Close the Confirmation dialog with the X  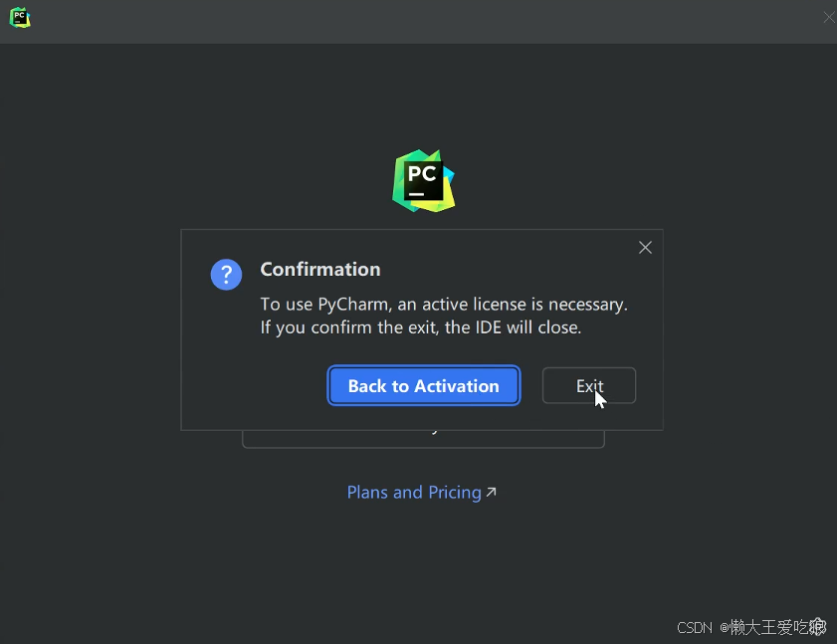click(x=645, y=247)
